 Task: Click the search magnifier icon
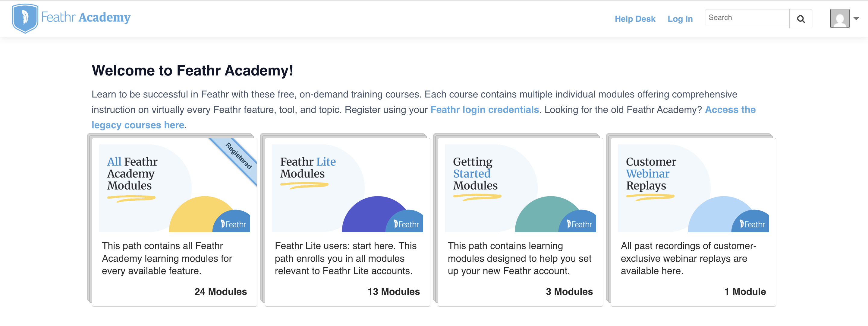pyautogui.click(x=800, y=19)
